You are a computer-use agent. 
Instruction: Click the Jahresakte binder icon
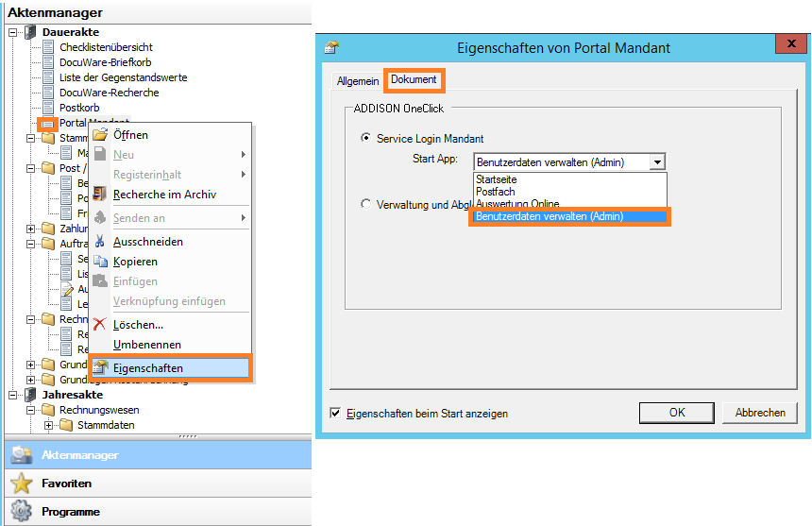(30, 395)
